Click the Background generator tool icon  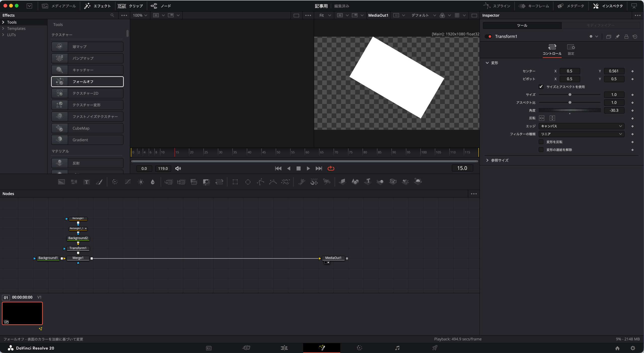coord(61,182)
